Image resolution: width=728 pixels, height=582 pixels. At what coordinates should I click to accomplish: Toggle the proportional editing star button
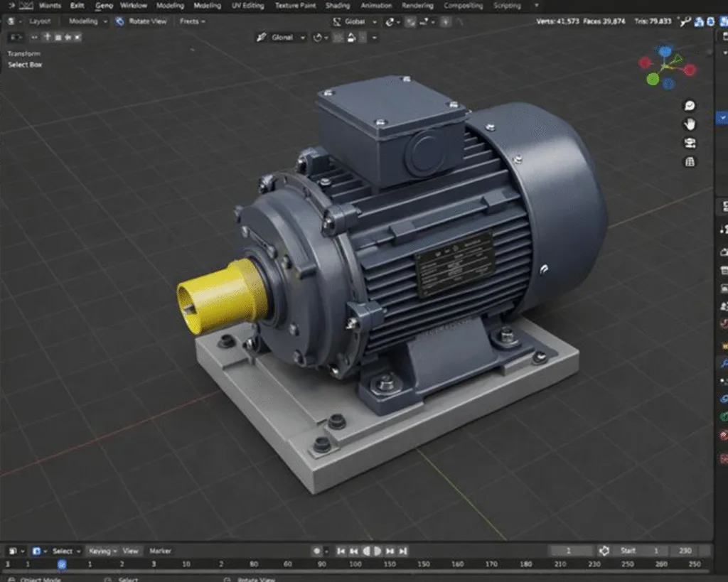(446, 21)
